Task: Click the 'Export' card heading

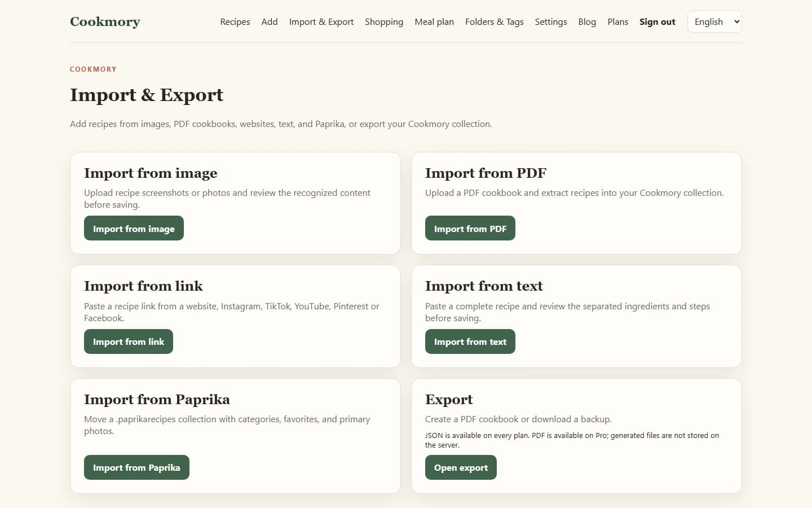Action: [449, 400]
